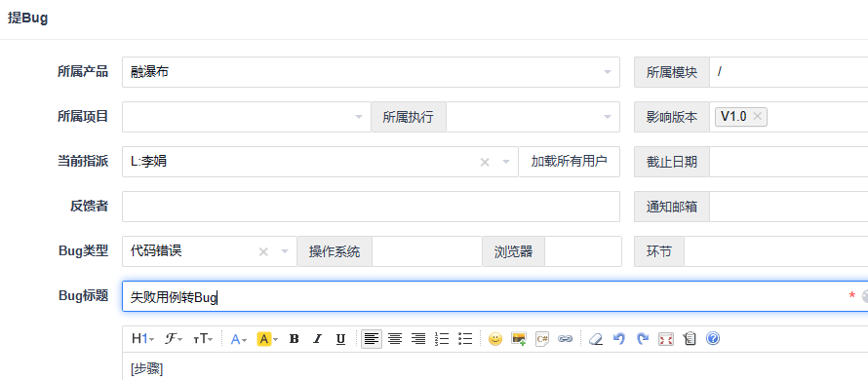Click the underline formatting icon
This screenshot has height=380, width=868.
tap(341, 339)
